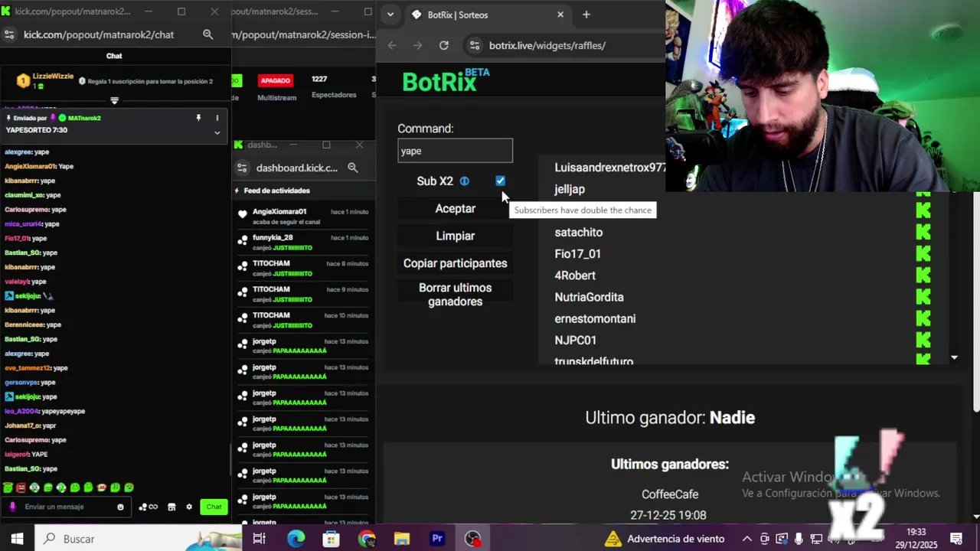Open Task View on the taskbar
The width and height of the screenshot is (980, 551).
click(260, 539)
